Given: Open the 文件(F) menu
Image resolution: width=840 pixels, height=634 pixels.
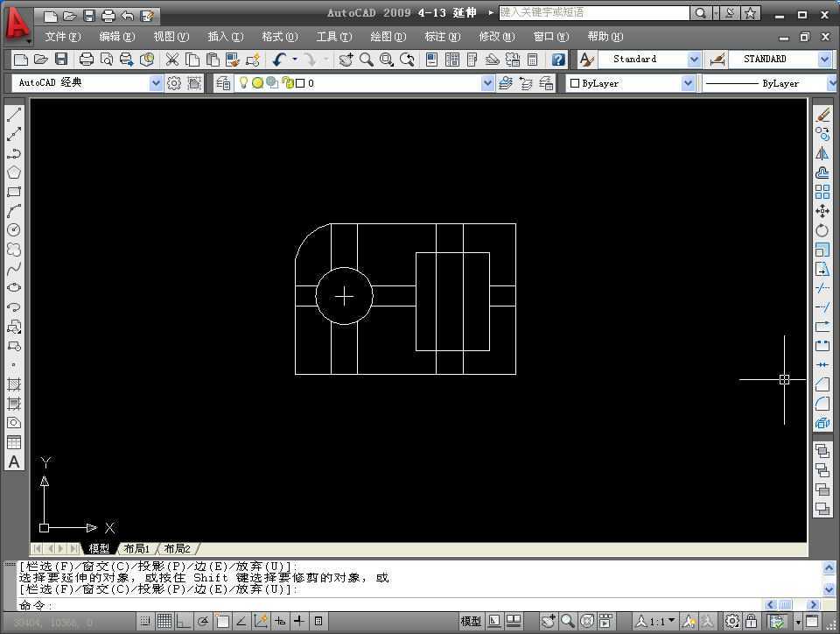Looking at the screenshot, I should (63, 37).
